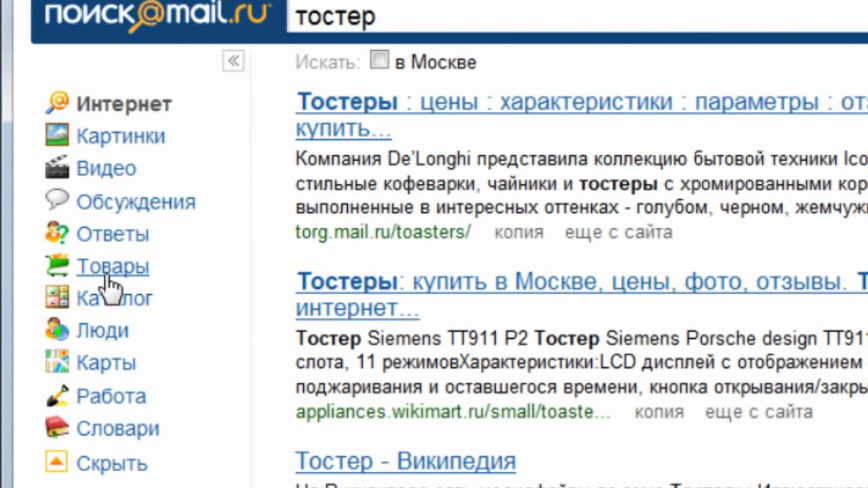
Task: Go to the Ответы category
Action: [x=113, y=234]
